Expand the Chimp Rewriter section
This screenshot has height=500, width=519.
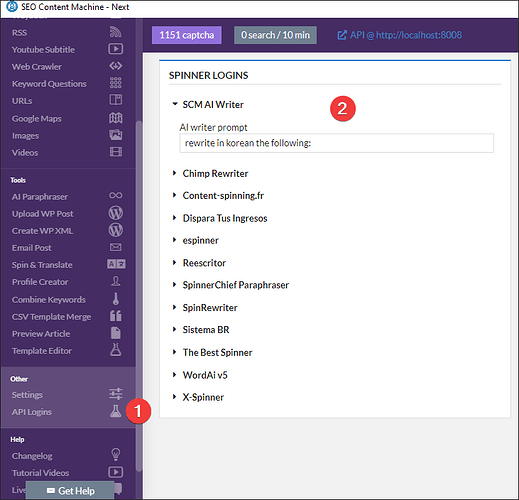[x=174, y=173]
